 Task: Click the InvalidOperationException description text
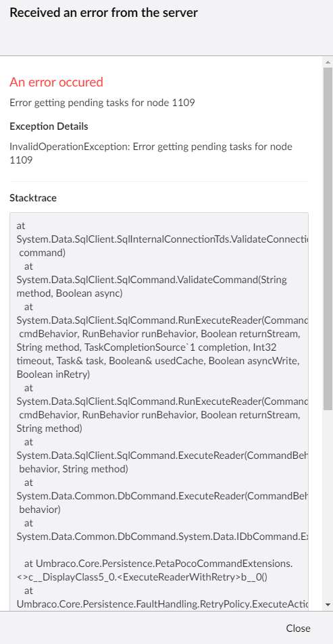click(x=151, y=153)
